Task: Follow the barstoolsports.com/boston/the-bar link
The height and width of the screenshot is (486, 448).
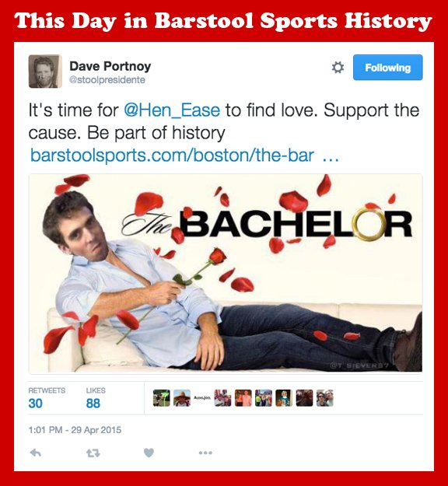Action: (184, 155)
